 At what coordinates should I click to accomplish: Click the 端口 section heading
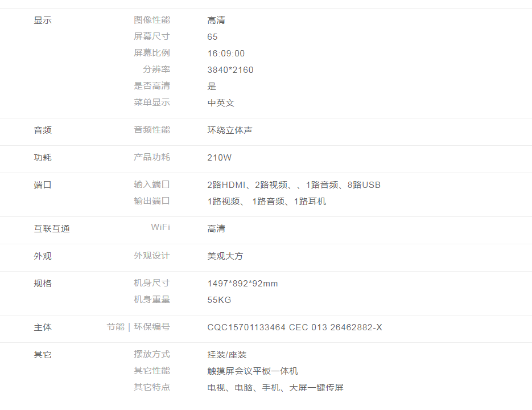coord(43,185)
